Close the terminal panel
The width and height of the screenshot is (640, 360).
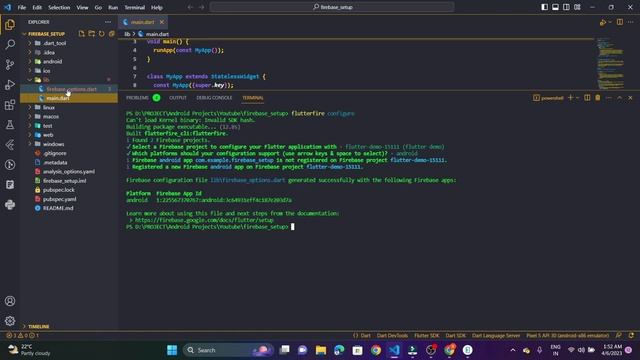[x=630, y=98]
